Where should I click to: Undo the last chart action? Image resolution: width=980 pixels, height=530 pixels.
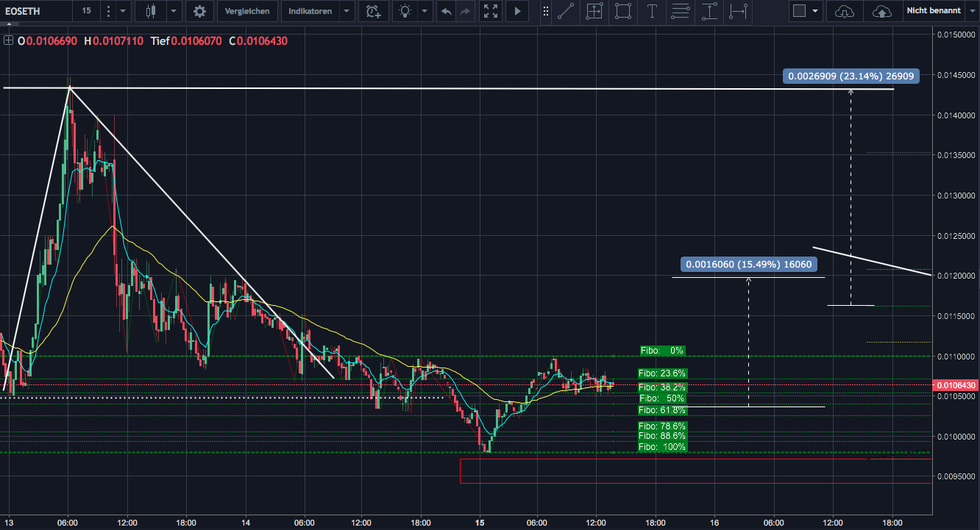447,11
